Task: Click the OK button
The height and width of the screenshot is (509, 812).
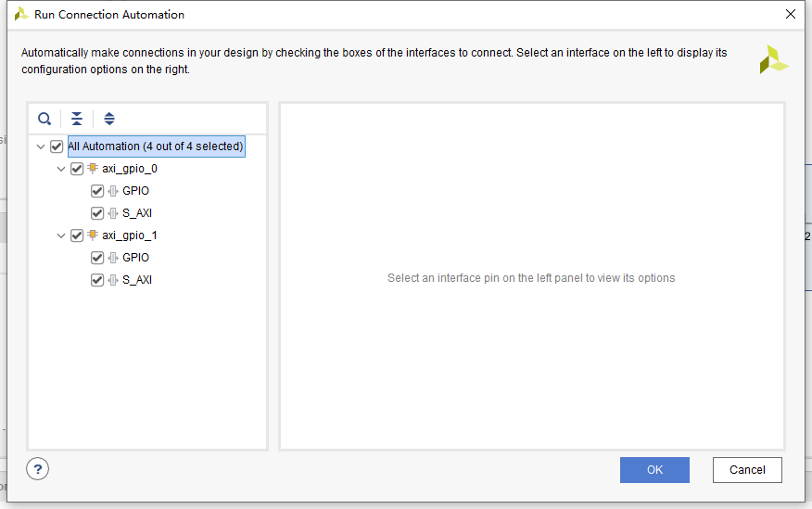Action: click(654, 470)
